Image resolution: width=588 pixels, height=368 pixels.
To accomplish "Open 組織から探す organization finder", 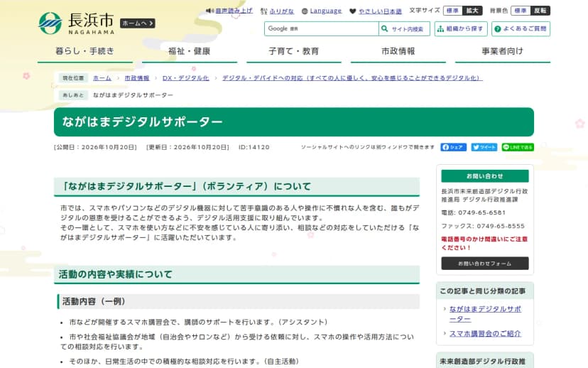I will tap(461, 29).
